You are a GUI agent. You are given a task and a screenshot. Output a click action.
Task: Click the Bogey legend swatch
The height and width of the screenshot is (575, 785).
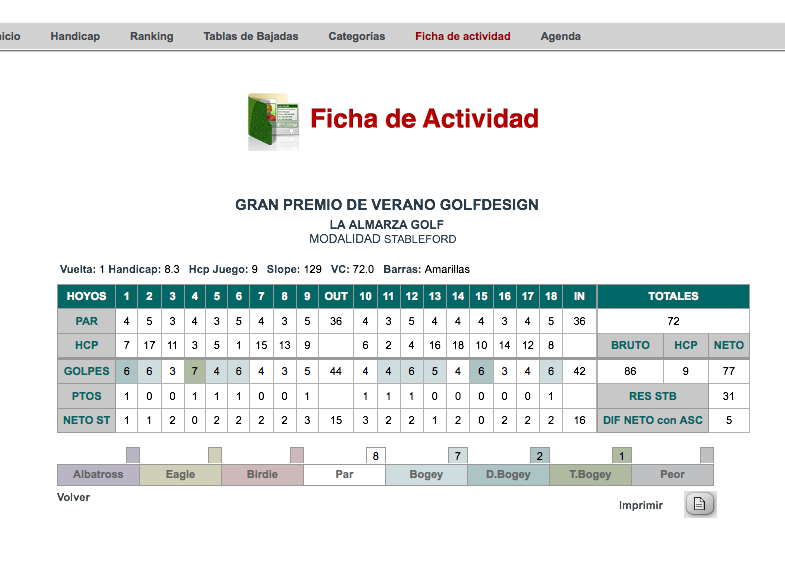(x=427, y=474)
